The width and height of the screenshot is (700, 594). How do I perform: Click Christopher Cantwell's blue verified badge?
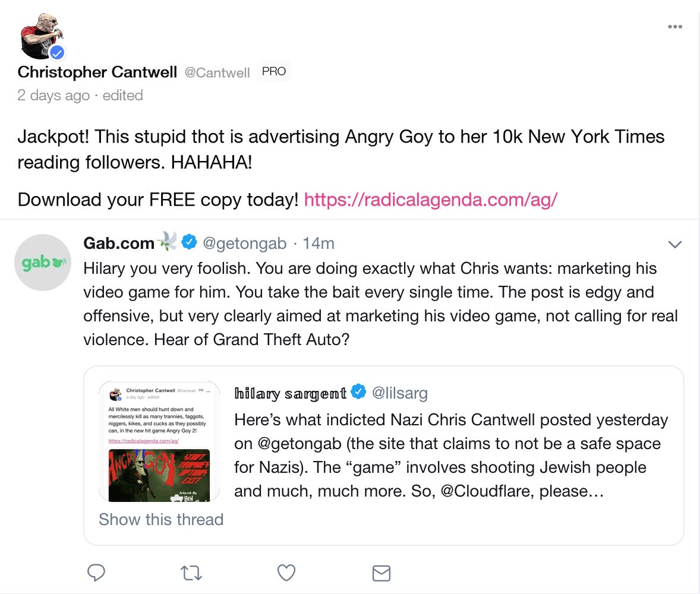tap(57, 52)
